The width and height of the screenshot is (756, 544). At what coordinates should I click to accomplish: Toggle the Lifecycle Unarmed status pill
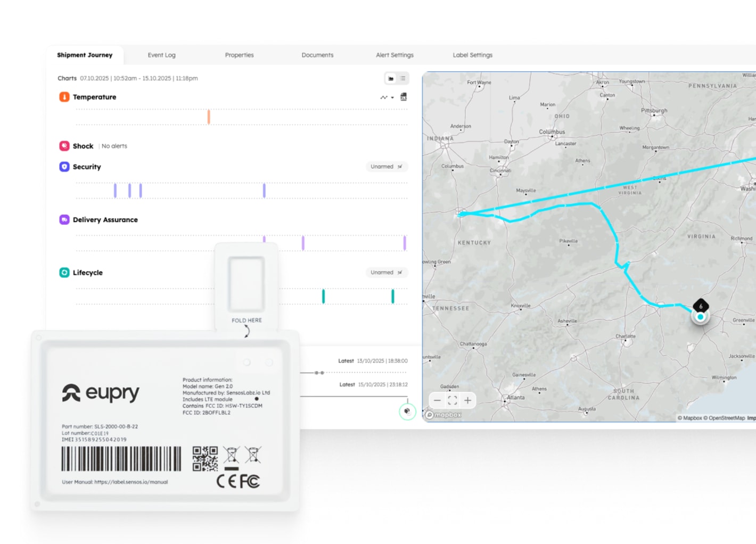tap(387, 273)
